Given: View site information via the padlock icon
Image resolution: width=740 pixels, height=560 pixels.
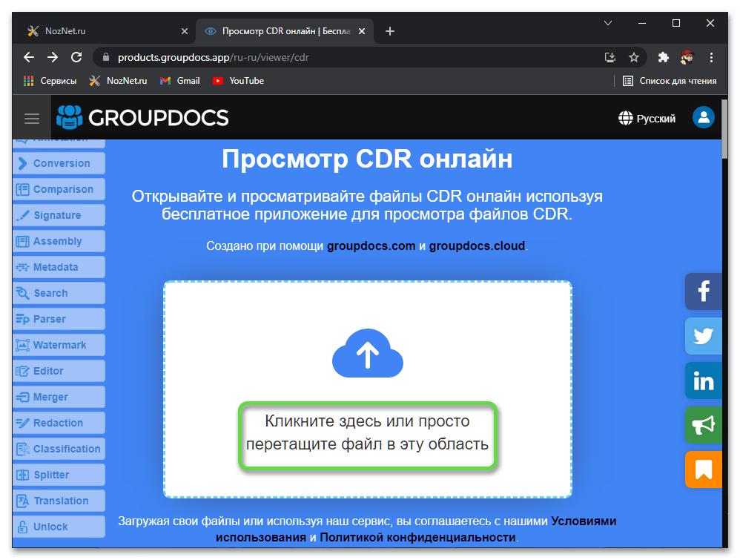Looking at the screenshot, I should (106, 57).
